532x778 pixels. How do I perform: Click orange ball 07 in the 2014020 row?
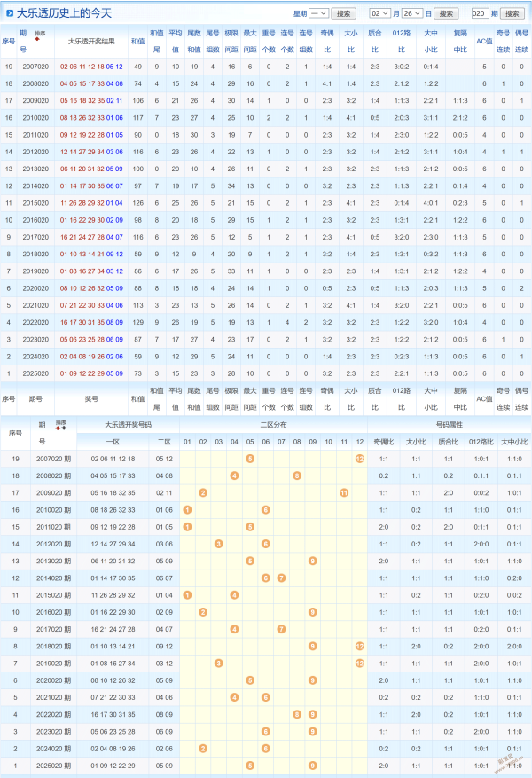pos(281,578)
